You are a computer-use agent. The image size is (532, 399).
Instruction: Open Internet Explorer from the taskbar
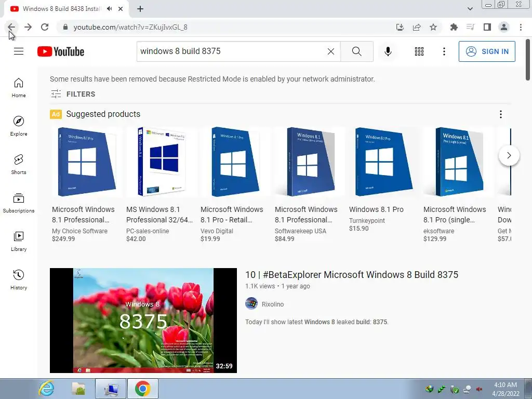click(46, 389)
